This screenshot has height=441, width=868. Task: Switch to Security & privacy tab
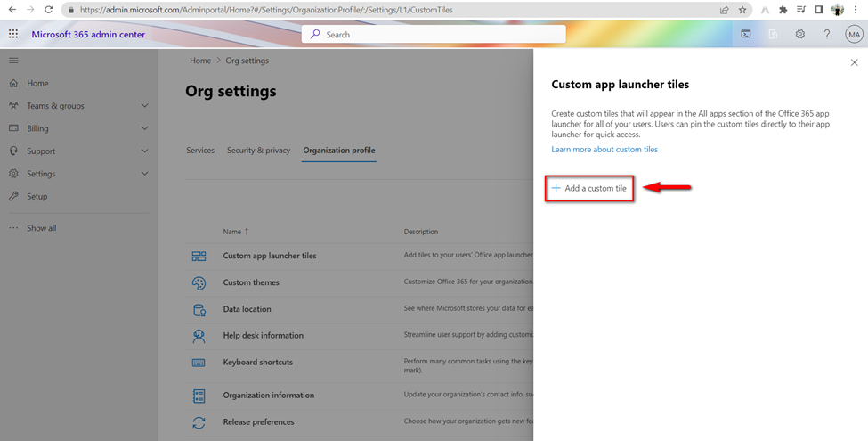click(x=258, y=151)
